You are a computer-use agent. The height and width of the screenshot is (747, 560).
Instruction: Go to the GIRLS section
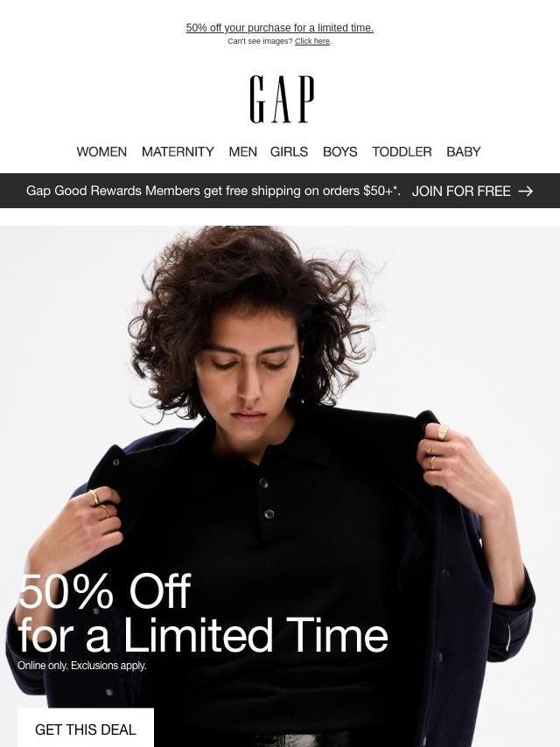pos(289,151)
